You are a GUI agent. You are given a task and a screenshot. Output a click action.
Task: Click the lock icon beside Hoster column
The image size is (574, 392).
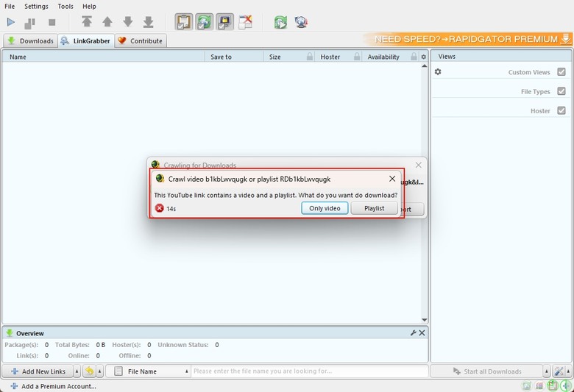(357, 57)
